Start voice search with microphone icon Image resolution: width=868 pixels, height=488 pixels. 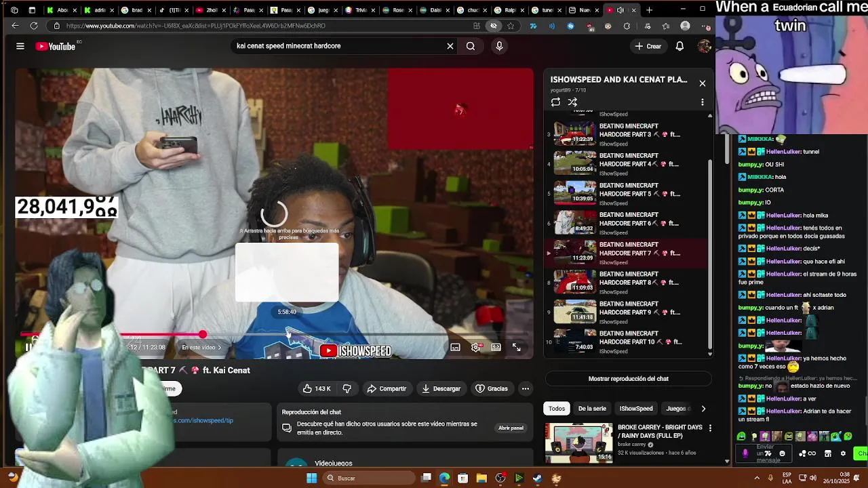click(x=499, y=46)
